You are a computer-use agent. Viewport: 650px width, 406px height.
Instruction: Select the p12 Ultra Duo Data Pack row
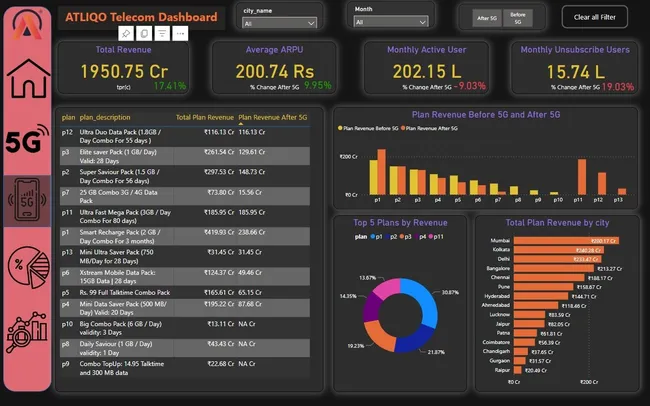pyautogui.click(x=185, y=136)
